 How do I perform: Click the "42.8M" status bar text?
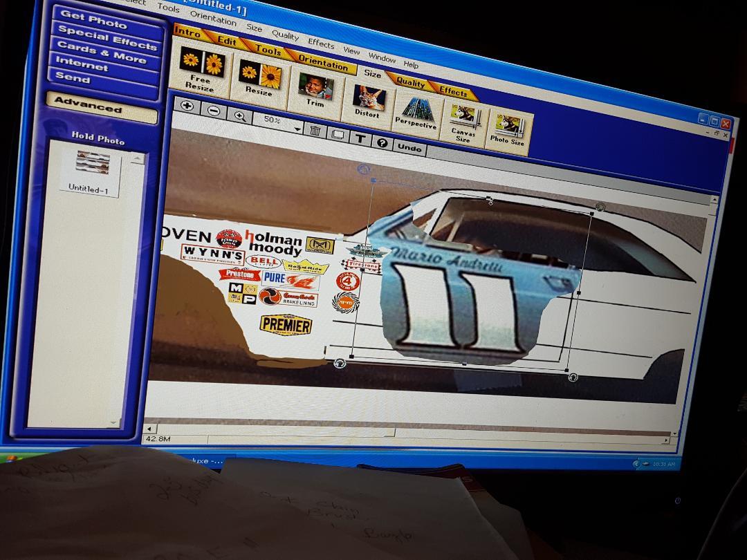coord(158,438)
